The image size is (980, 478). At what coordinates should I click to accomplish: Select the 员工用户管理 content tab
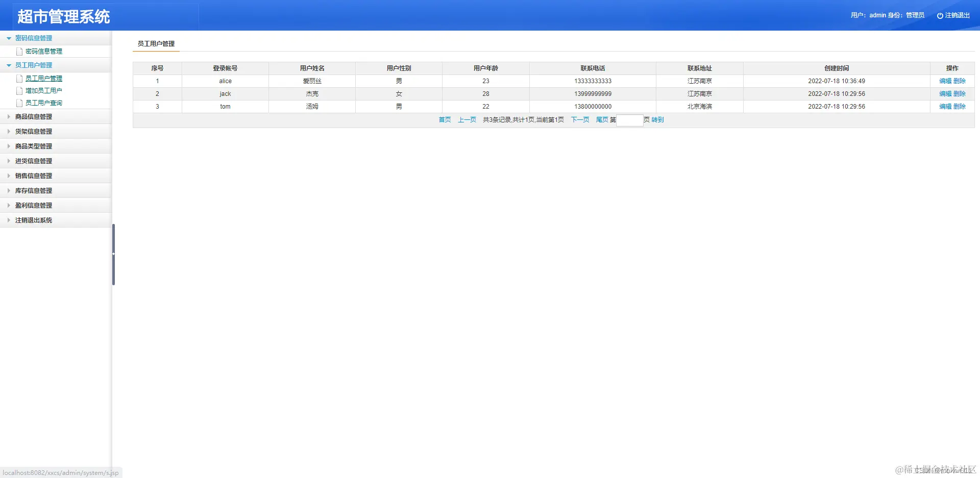click(x=156, y=44)
